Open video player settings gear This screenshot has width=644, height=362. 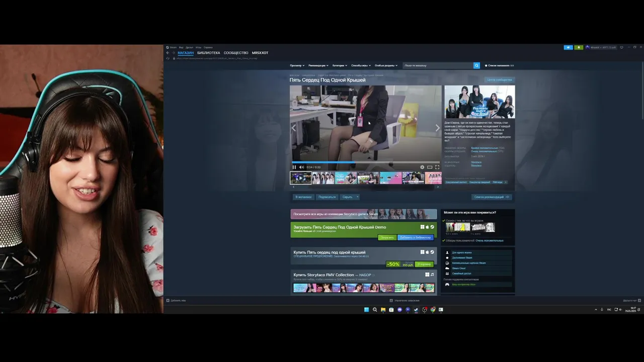[x=422, y=167]
